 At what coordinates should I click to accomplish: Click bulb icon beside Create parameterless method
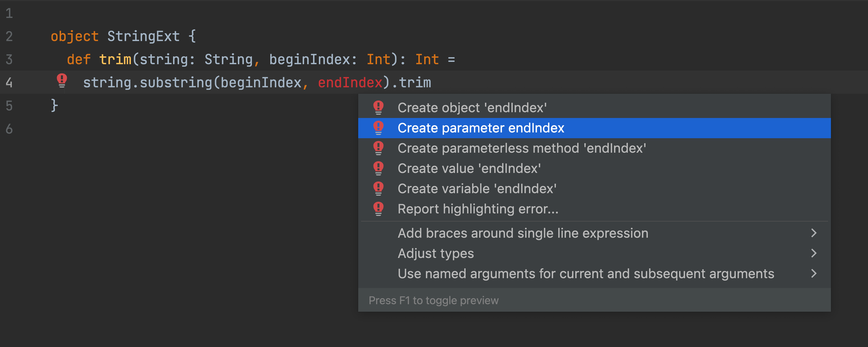[x=378, y=148]
